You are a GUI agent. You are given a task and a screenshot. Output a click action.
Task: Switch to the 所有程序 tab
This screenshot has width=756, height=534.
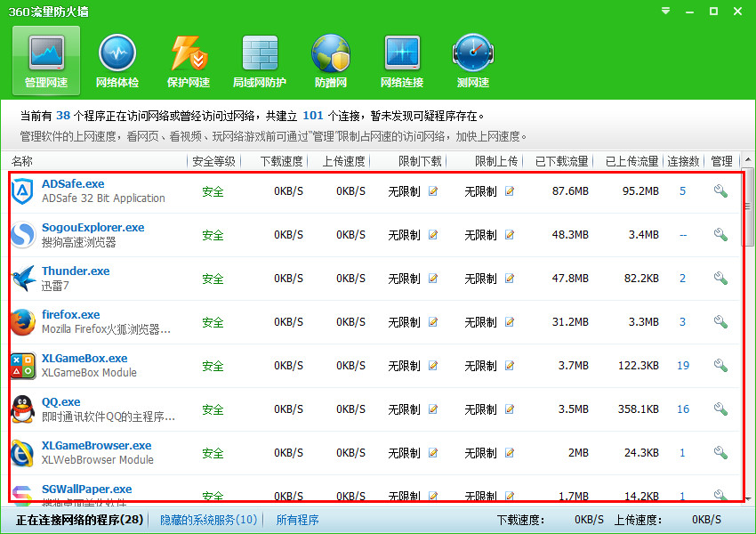coord(297,520)
